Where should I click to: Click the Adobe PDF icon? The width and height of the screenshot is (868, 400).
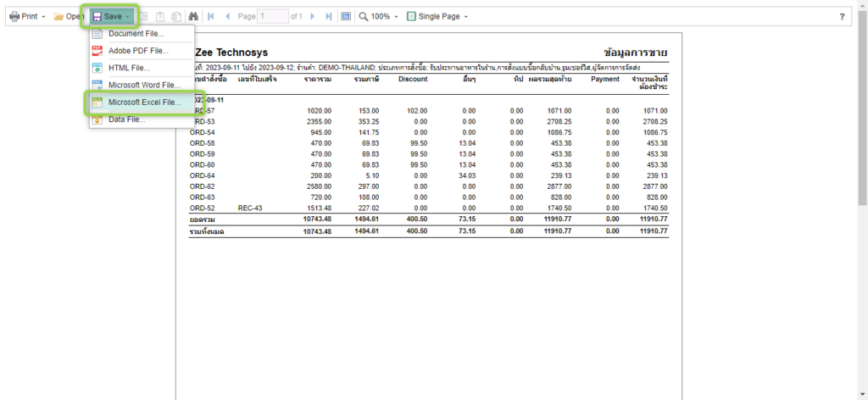coord(97,51)
